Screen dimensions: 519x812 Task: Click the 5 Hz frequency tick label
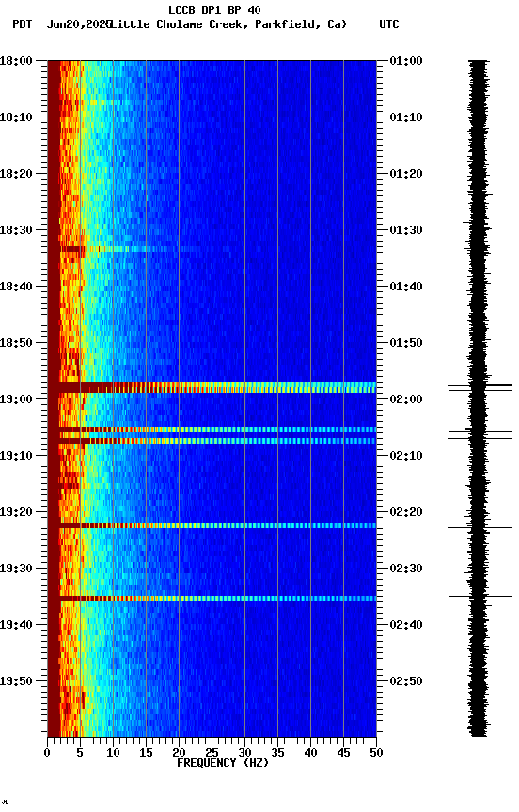click(x=80, y=753)
